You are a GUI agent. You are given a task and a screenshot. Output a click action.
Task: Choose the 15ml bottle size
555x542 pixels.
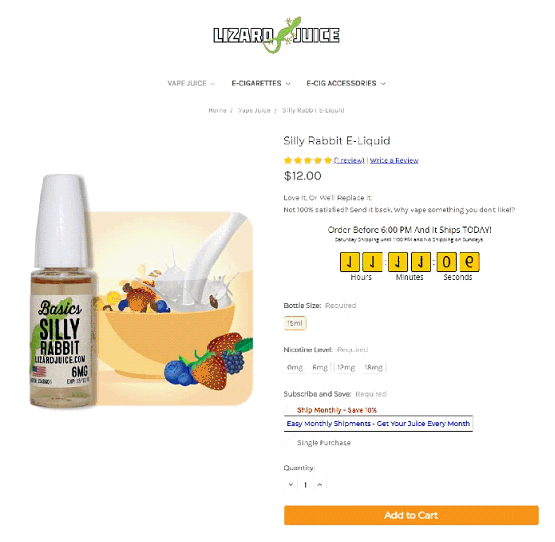[x=295, y=323]
